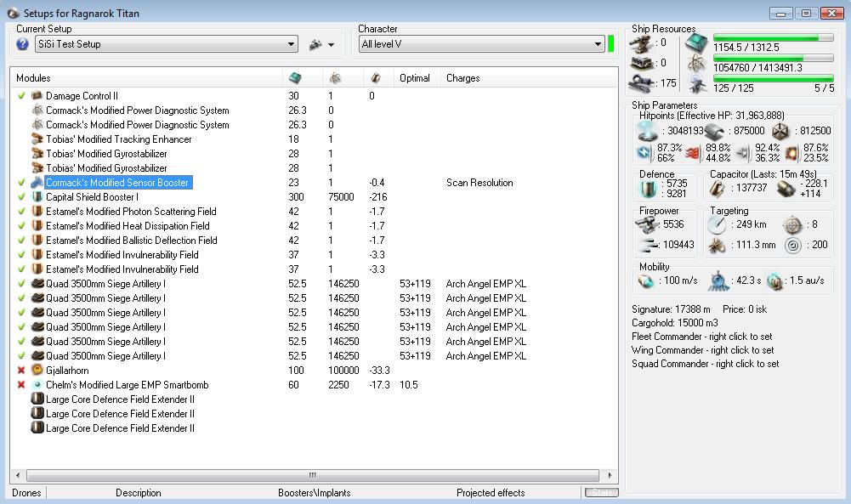Open the Projected effects tab

coord(491,493)
